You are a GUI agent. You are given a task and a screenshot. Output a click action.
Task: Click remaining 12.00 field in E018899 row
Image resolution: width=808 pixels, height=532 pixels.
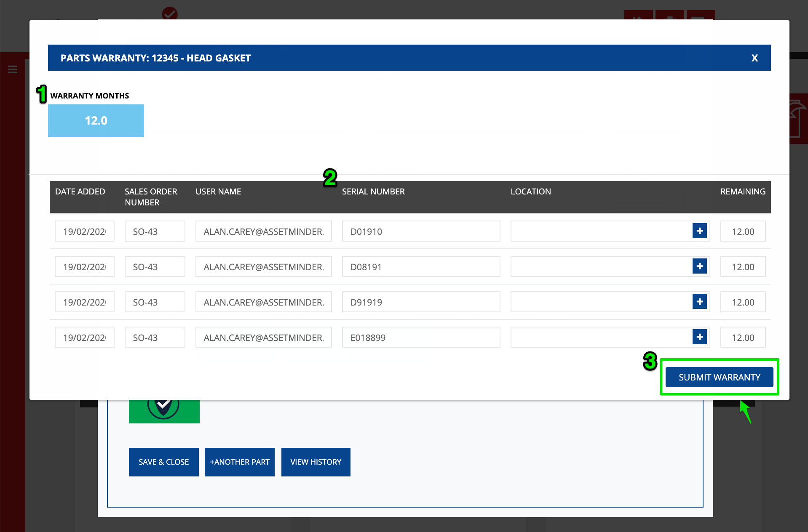click(x=743, y=337)
